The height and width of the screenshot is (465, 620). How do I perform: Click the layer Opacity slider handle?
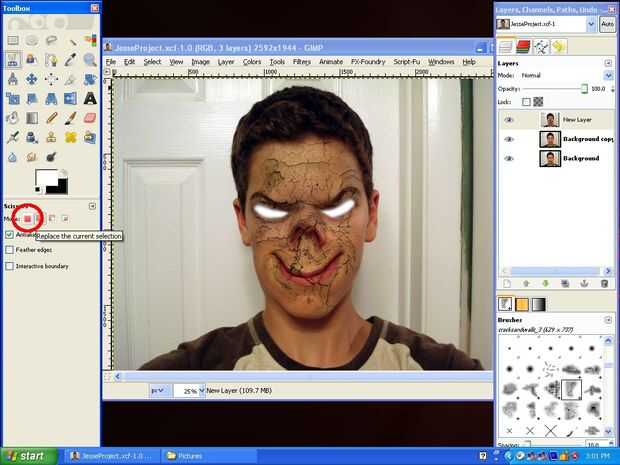[x=584, y=89]
